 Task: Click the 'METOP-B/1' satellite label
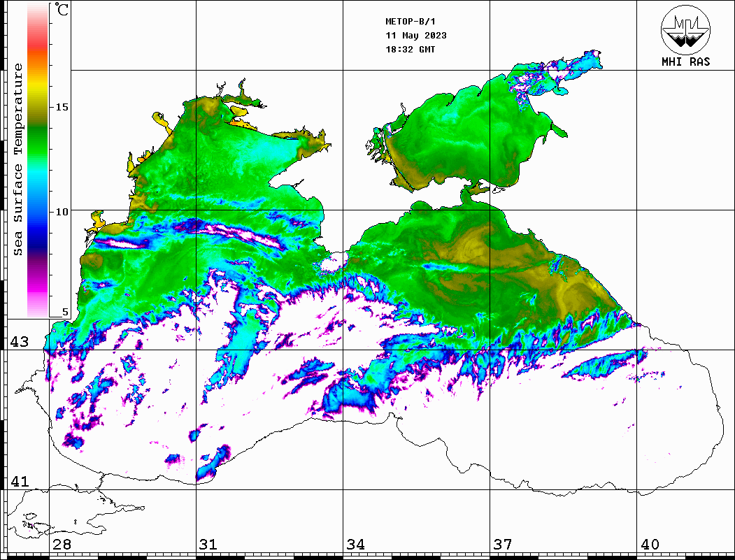tap(411, 22)
